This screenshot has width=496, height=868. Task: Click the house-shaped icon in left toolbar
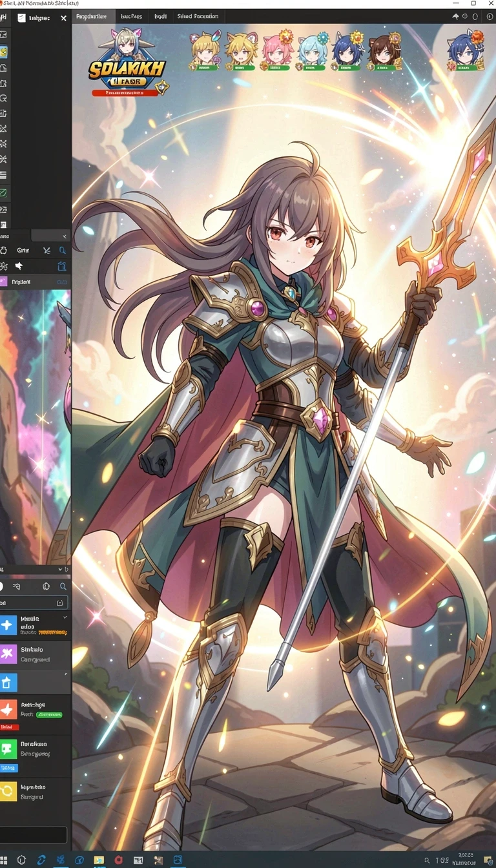click(3, 67)
